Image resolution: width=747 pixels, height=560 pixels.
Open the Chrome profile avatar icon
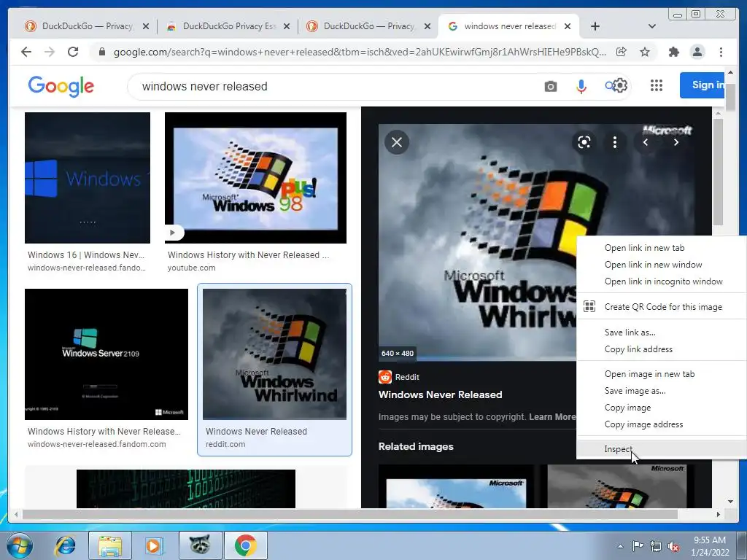tap(697, 52)
